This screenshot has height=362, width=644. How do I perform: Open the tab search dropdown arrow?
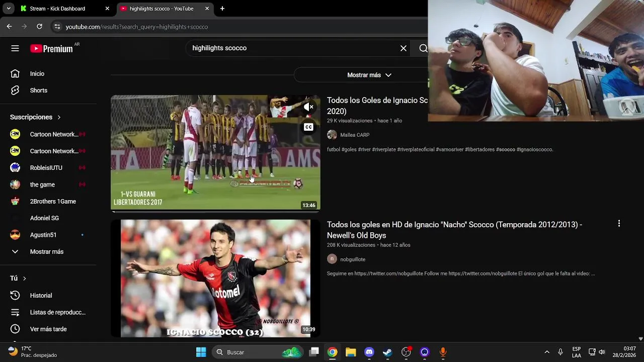[x=9, y=9]
